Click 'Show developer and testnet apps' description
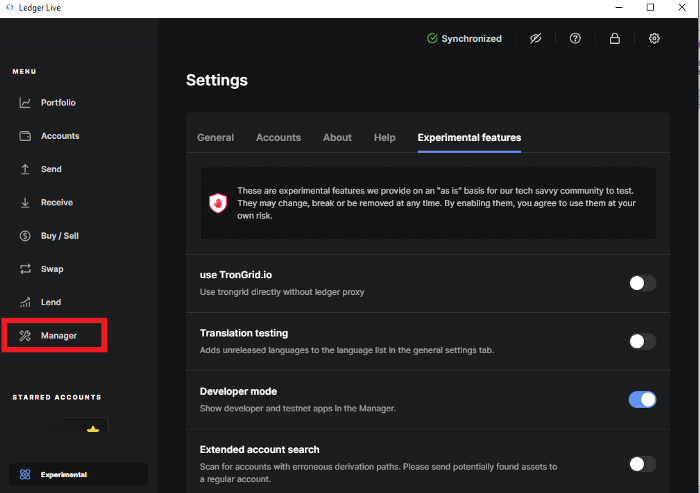Screen dimensions: 700x493 tap(298, 409)
